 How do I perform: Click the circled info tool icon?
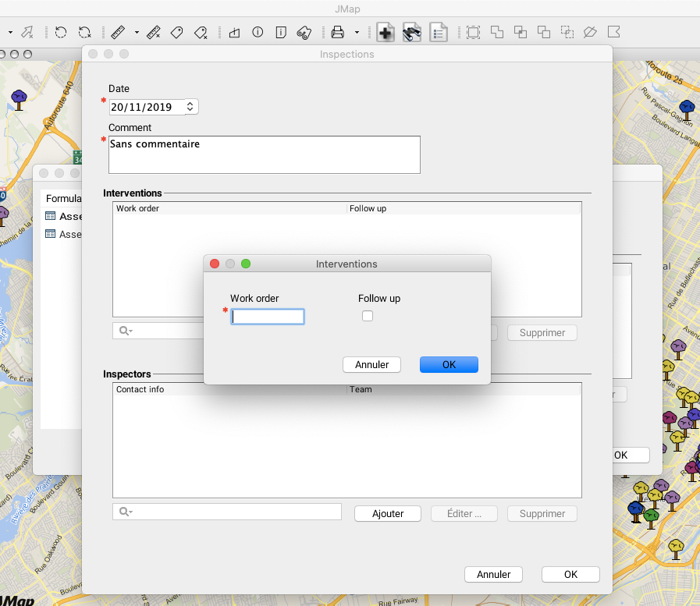coord(258,32)
